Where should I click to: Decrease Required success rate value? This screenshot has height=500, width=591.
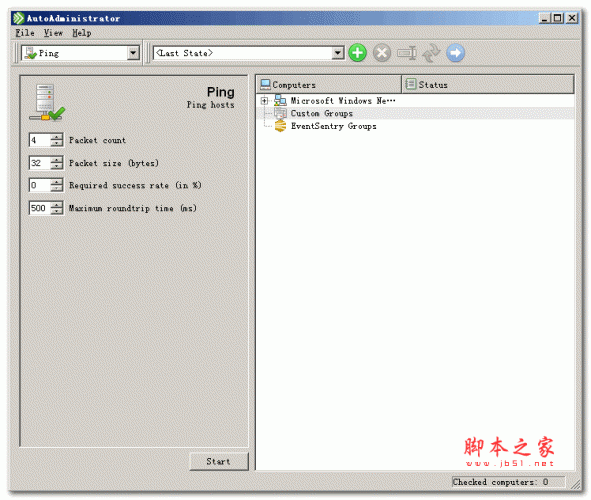point(57,188)
